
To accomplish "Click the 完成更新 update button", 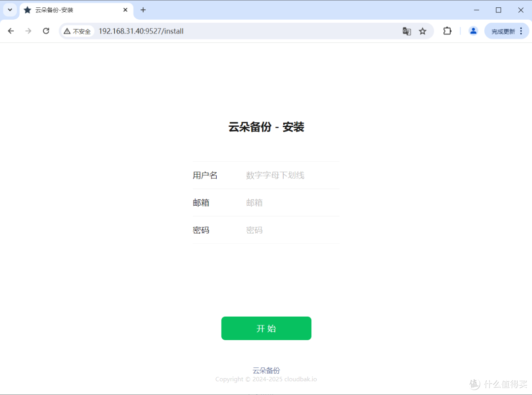I will tap(503, 31).
